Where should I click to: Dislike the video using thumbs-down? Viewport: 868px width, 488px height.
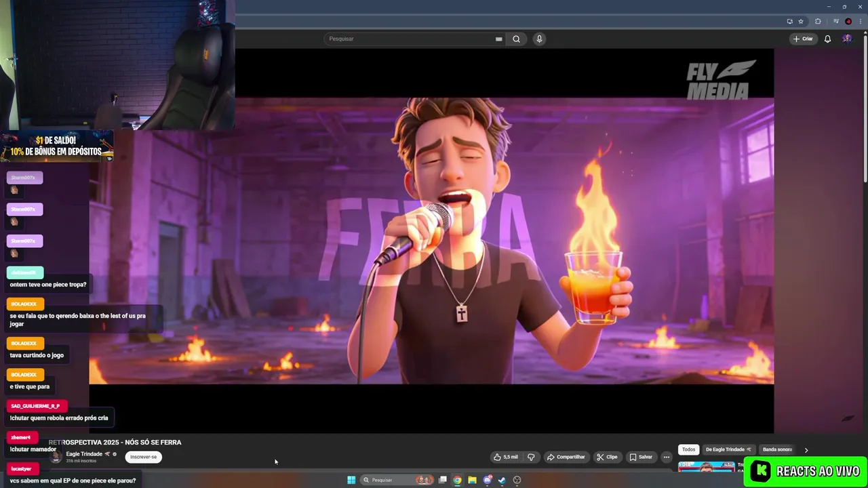tap(531, 457)
